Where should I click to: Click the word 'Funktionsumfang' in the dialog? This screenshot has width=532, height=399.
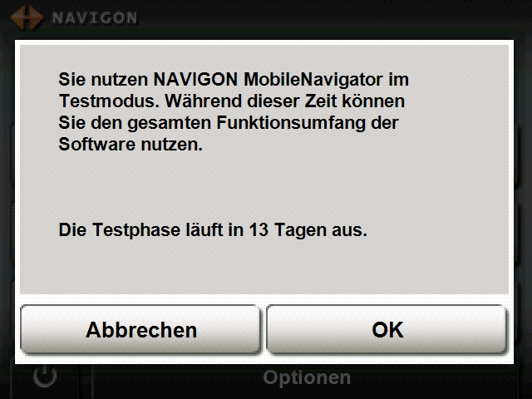[x=290, y=123]
